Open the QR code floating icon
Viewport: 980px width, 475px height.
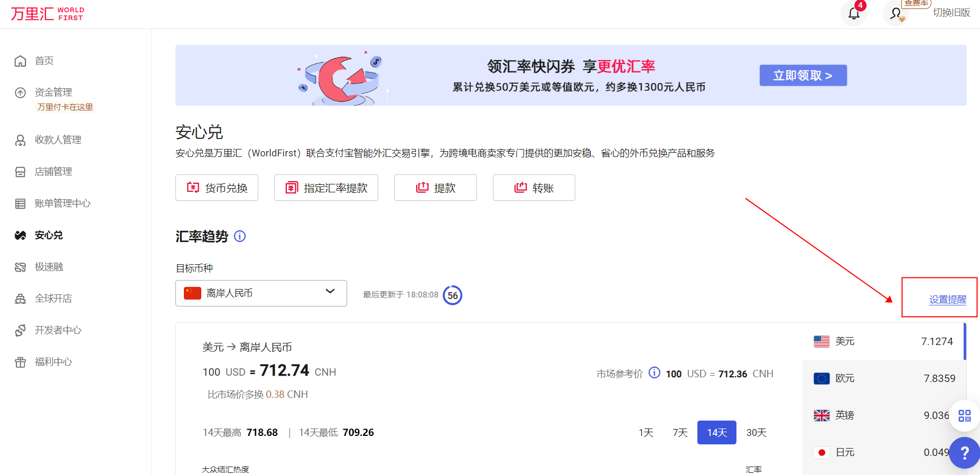point(965,416)
